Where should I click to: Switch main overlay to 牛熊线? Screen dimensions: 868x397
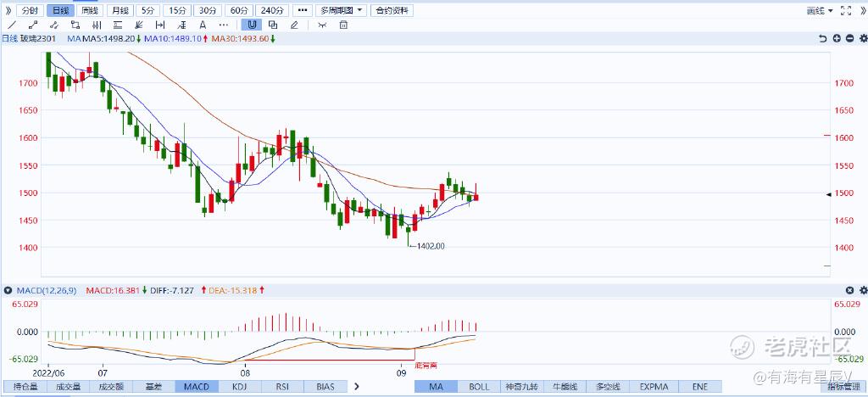[565, 387]
